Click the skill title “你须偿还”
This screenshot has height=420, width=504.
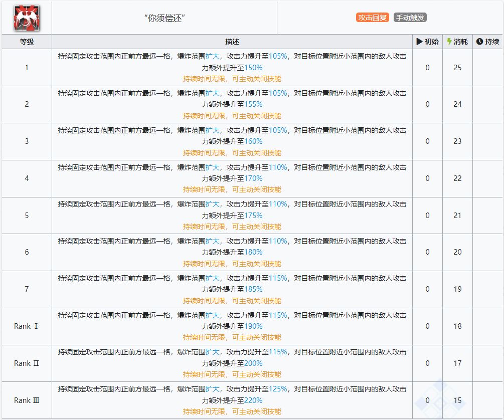click(x=164, y=18)
